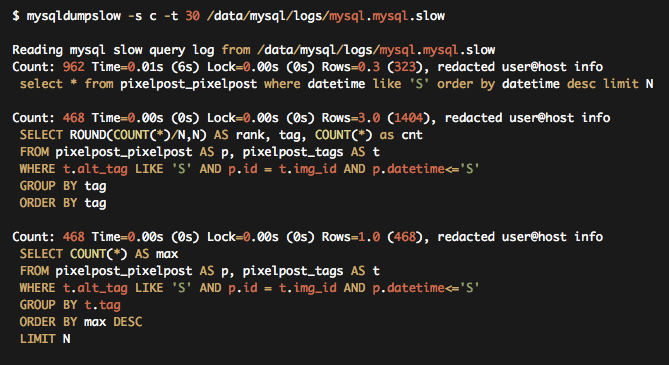Click the word pixelpost_pixelpost in first select query
This screenshot has height=365, width=669.
point(189,84)
